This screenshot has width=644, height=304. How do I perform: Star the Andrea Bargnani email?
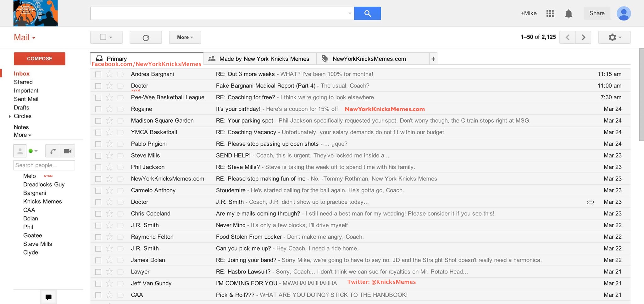click(109, 74)
